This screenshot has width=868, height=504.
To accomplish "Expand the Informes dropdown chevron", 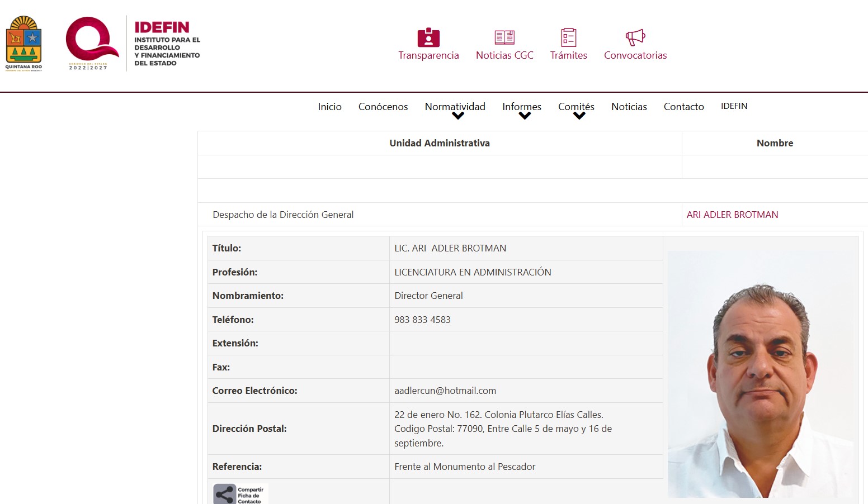I will [525, 116].
